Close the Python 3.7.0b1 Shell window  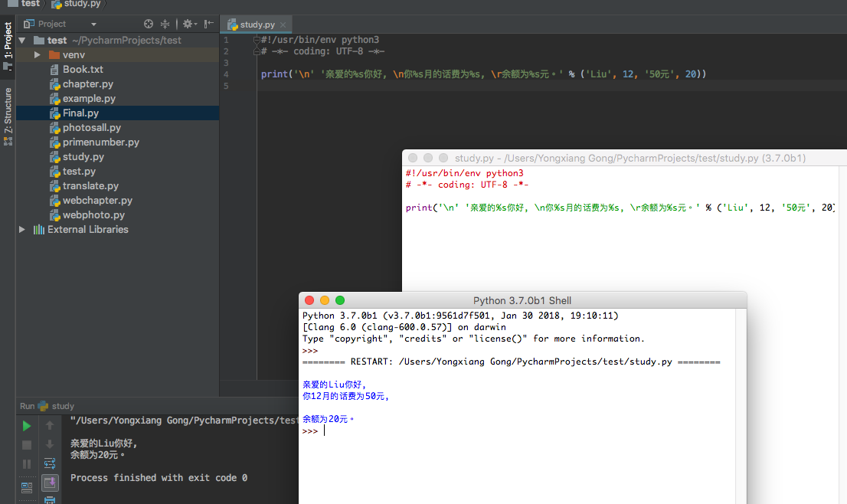pos(309,300)
